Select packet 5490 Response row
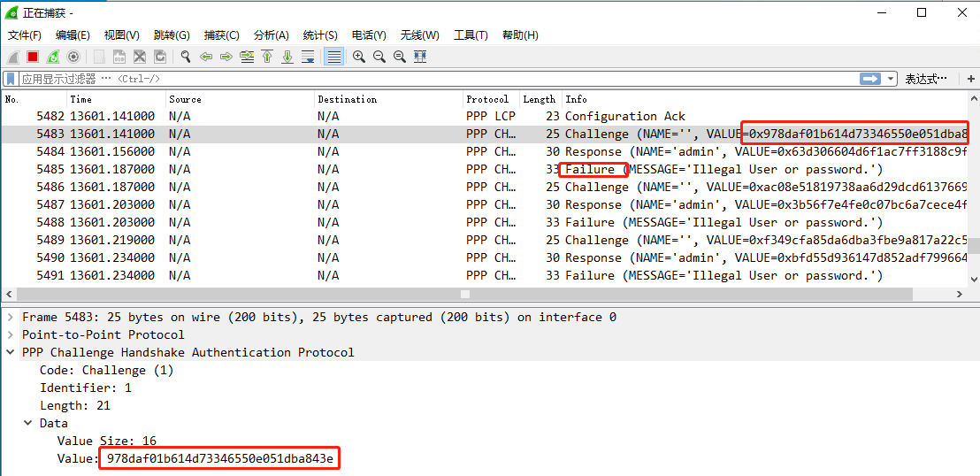Viewport: 980px width, 476px height. [x=485, y=257]
